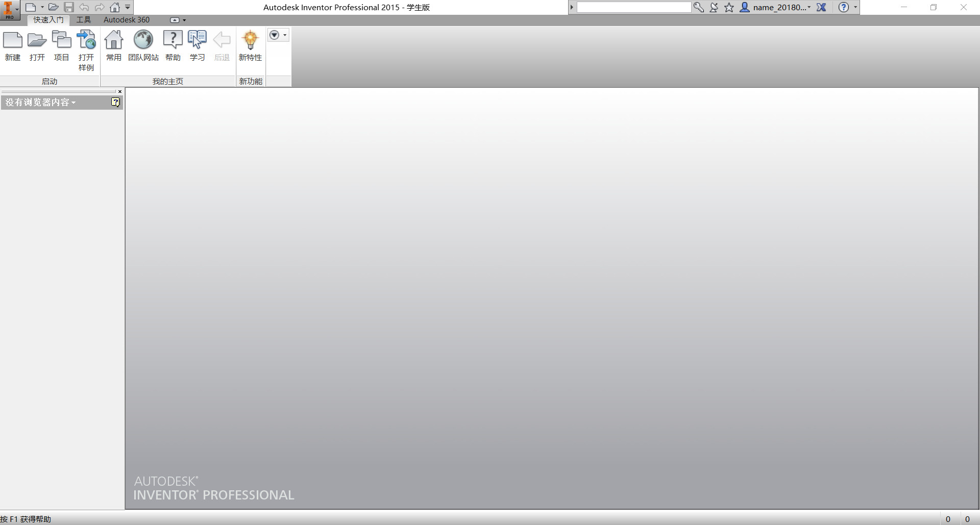Click the 新特性 lightbulb icon

pyautogui.click(x=250, y=46)
